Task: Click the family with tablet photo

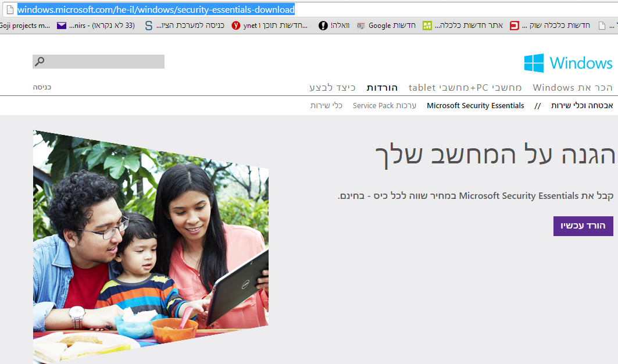Action: click(x=151, y=247)
